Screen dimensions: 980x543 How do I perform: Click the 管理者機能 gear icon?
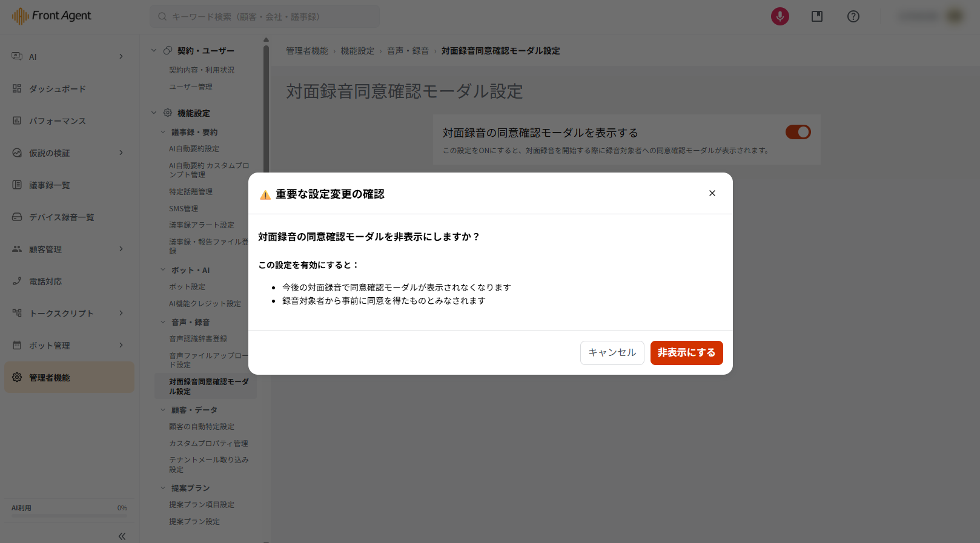point(17,377)
